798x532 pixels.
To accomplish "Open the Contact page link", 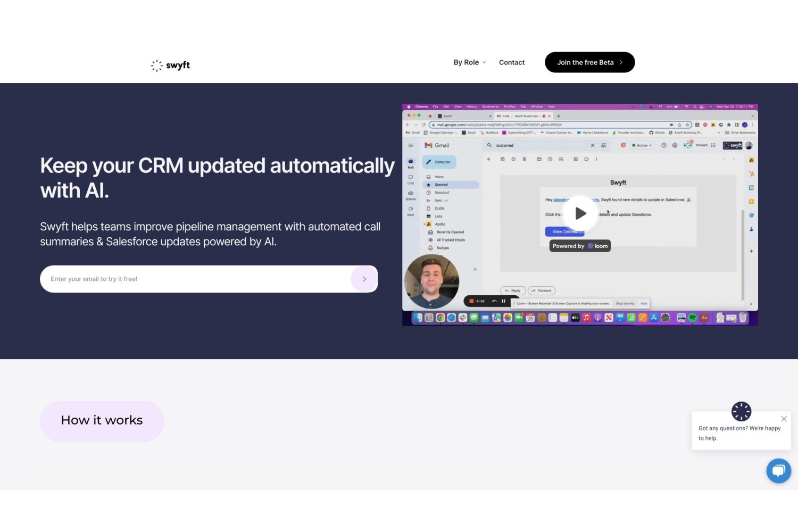I will click(512, 62).
